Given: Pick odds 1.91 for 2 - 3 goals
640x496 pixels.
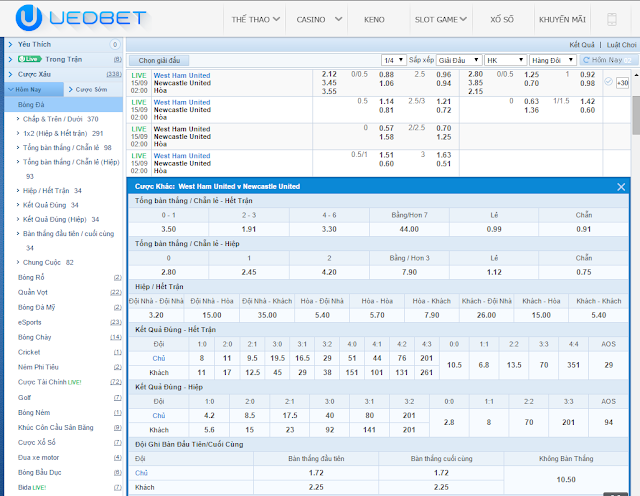Looking at the screenshot, I should click(249, 229).
